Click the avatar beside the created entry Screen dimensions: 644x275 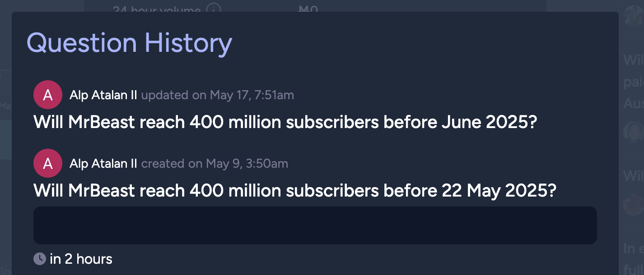click(x=47, y=163)
